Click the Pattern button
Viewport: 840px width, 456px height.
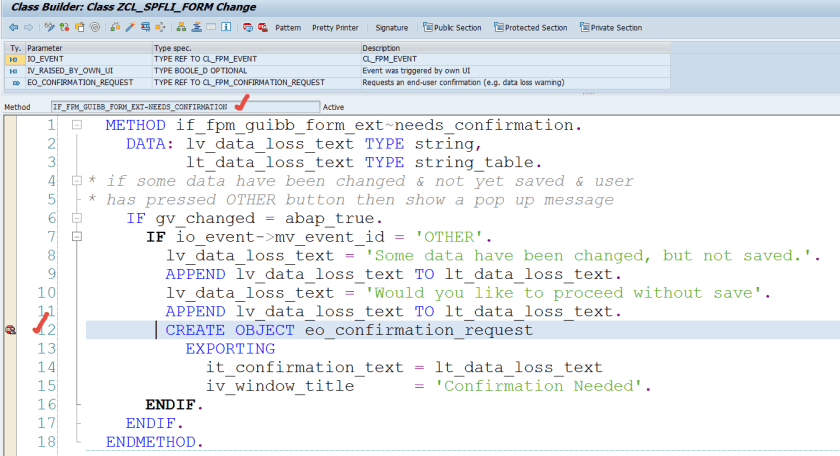click(x=288, y=28)
